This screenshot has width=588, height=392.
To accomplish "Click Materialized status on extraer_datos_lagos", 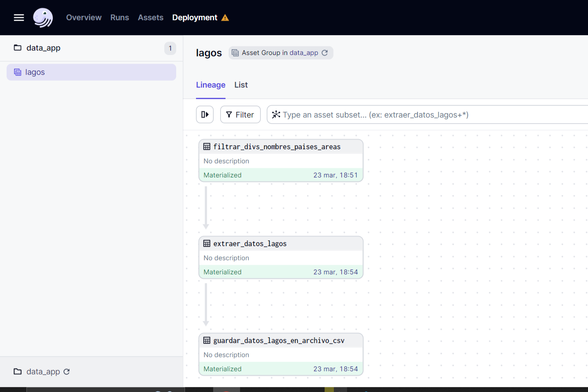I will click(222, 272).
